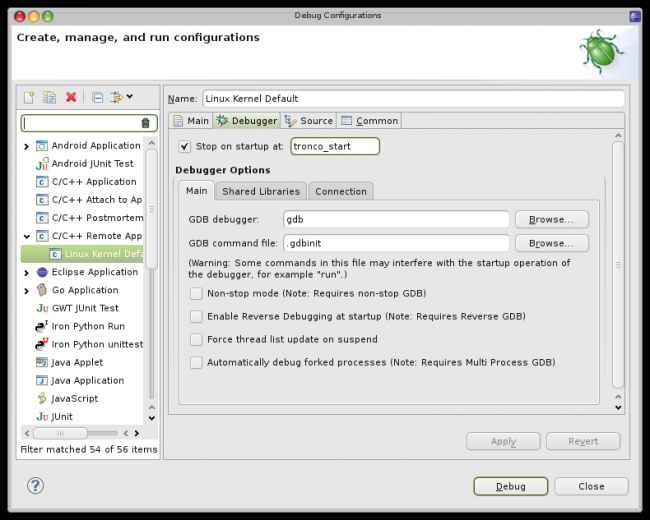
Task: Click the JavaScript launch icon
Action: [42, 399]
